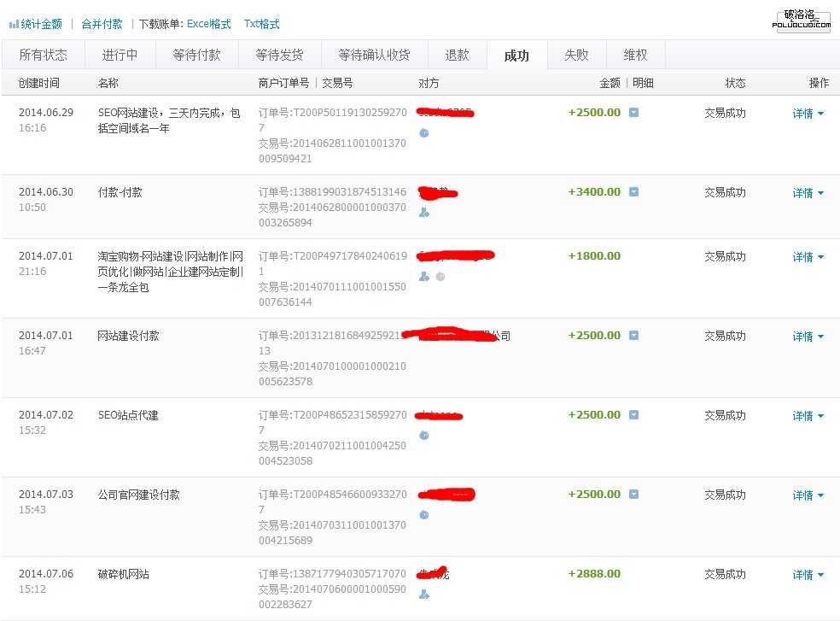This screenshot has width=840, height=621.
Task: Click the contact person icon in 付款-付款 row
Action: [424, 213]
